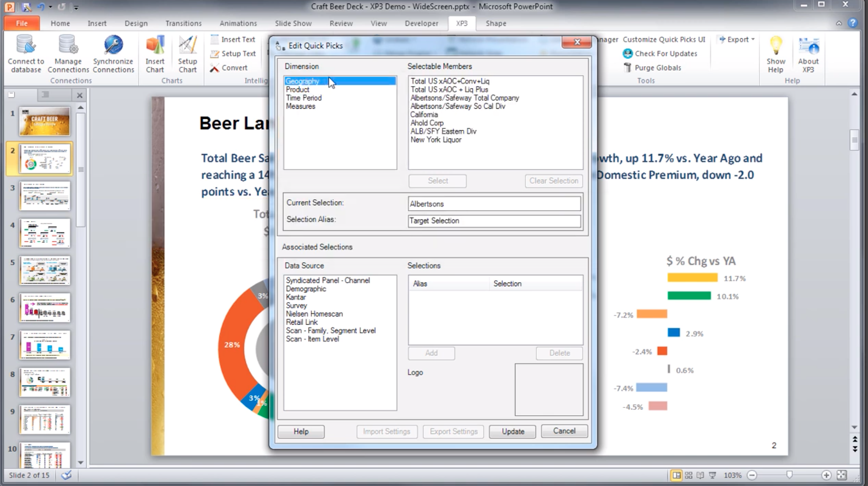Click Fit slide to window icon
The width and height of the screenshot is (868, 486).
point(842,475)
